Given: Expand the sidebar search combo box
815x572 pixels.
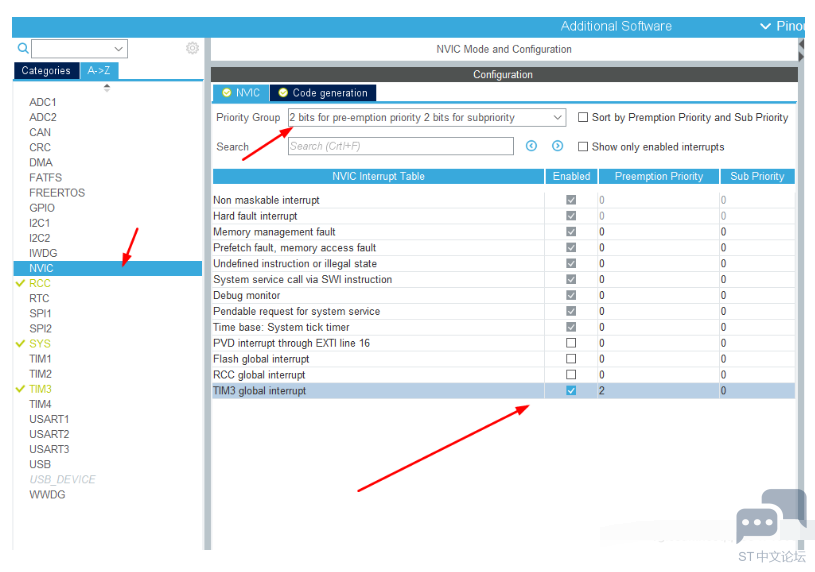Looking at the screenshot, I should coord(119,48).
